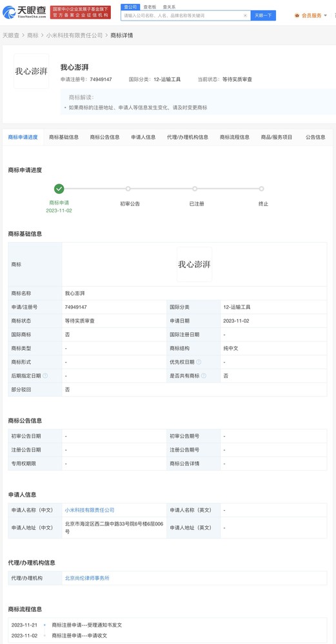Switch to 公告信息 tab

(315, 137)
